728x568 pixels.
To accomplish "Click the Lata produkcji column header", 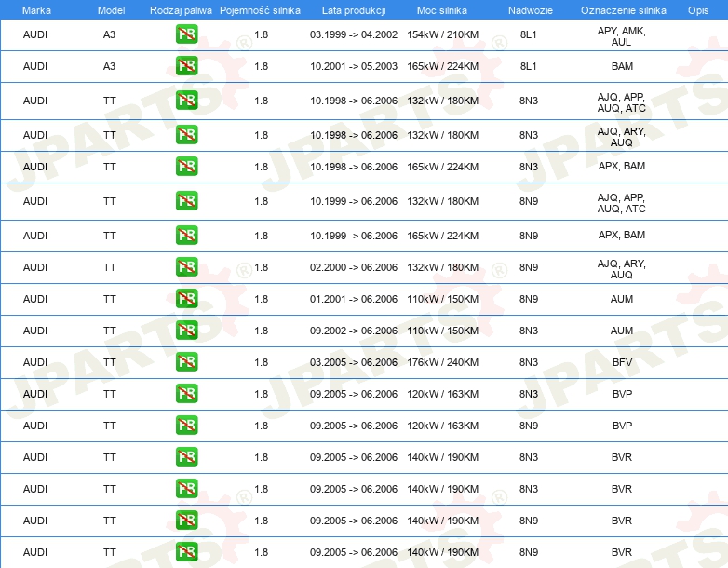I will 354,10.
